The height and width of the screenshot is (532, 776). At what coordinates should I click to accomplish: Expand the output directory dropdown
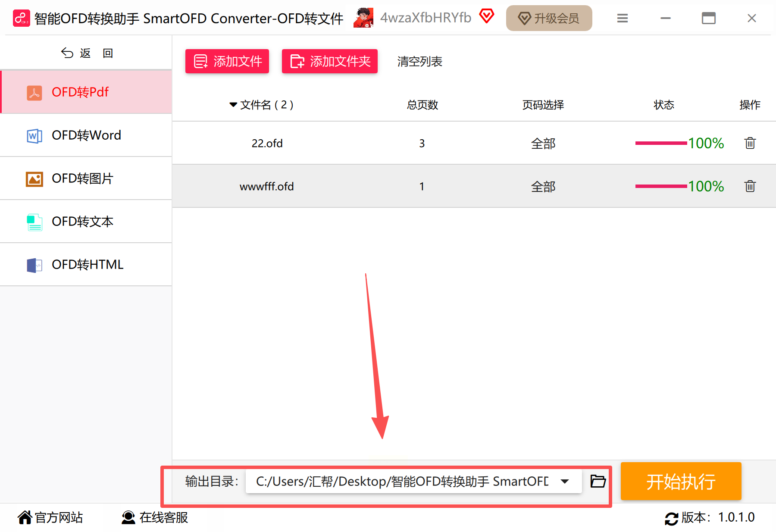tap(564, 481)
